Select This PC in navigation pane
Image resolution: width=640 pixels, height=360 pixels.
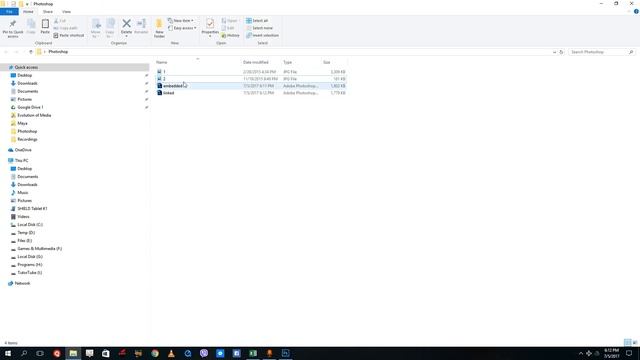[x=21, y=160]
